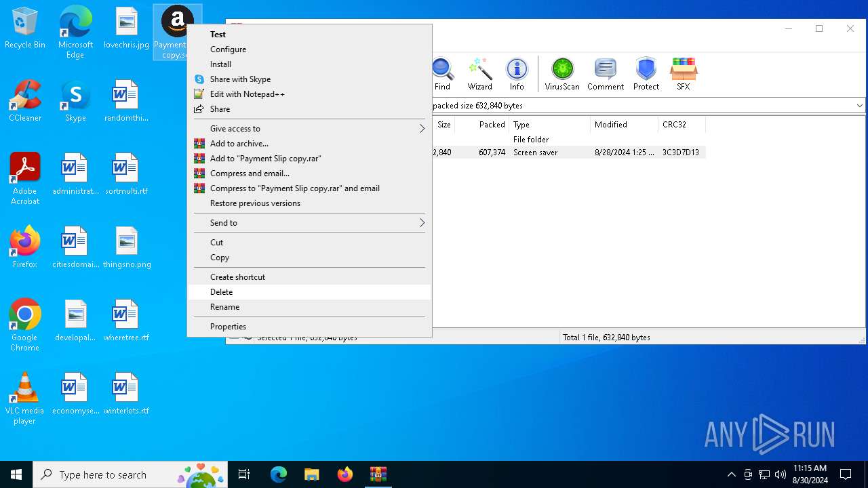Click the Protect archive icon

(646, 74)
